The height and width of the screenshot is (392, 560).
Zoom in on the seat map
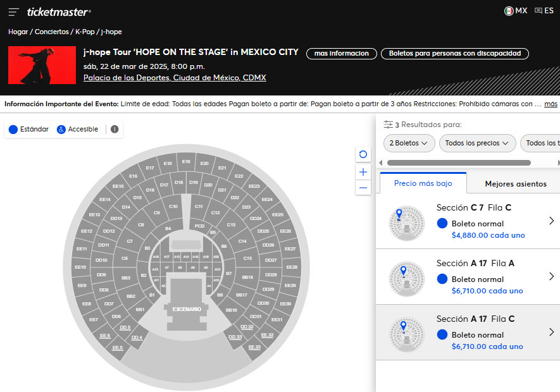tap(363, 172)
